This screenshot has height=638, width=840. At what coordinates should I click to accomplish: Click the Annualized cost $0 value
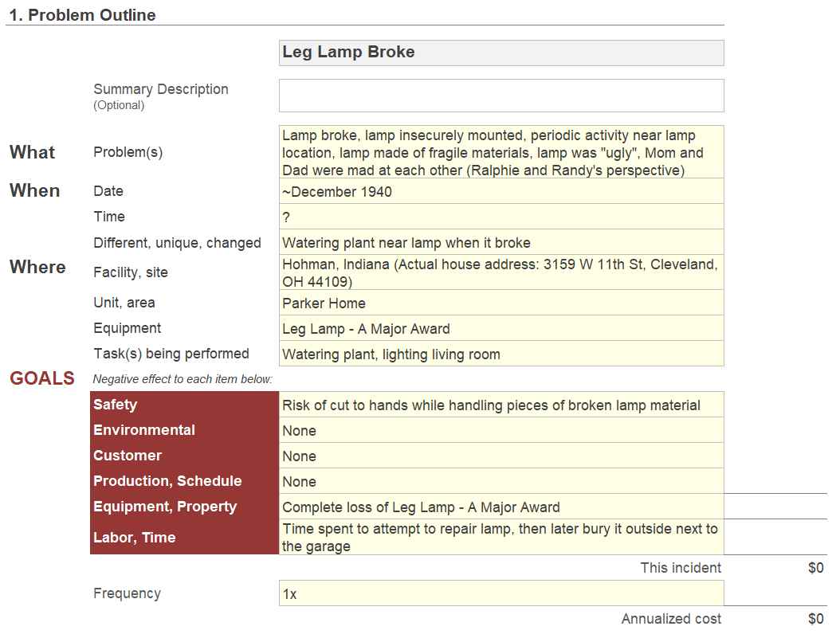pyautogui.click(x=815, y=619)
